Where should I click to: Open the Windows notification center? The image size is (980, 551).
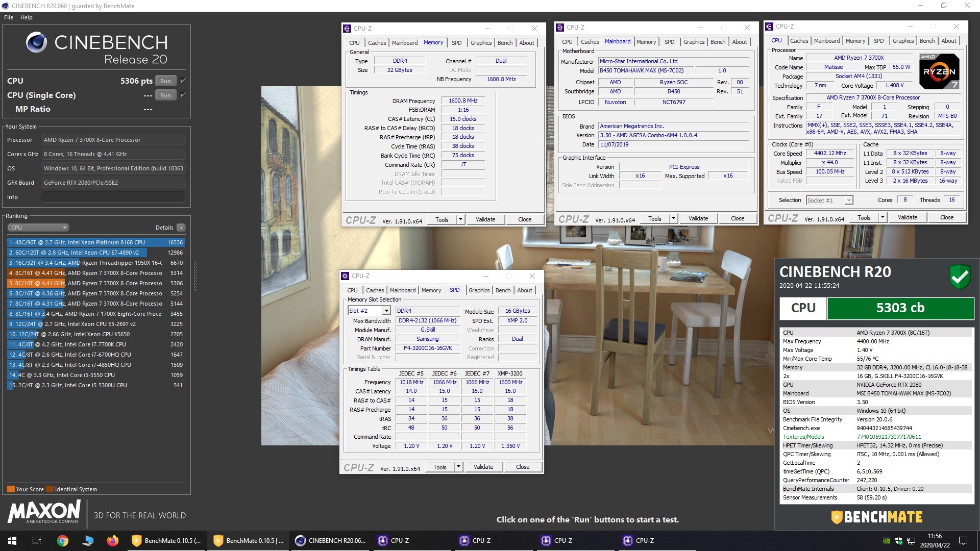[963, 541]
